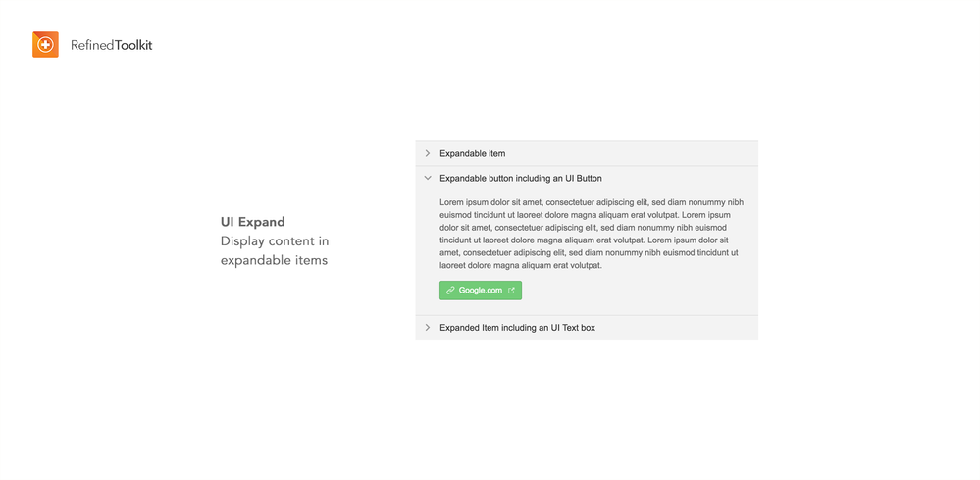Collapse the down chevron of the open item
This screenshot has height=480, width=980.
point(428,178)
